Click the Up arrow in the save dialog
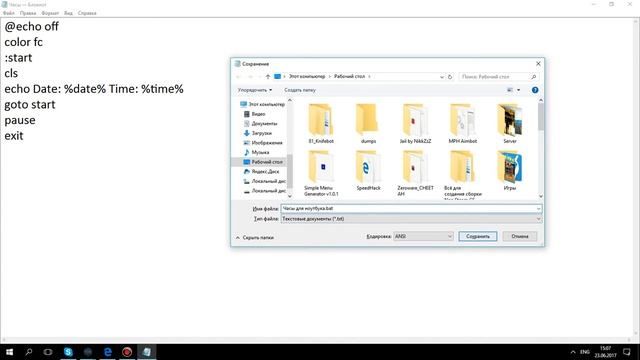Image resolution: width=640 pixels, height=360 pixels. [268, 77]
